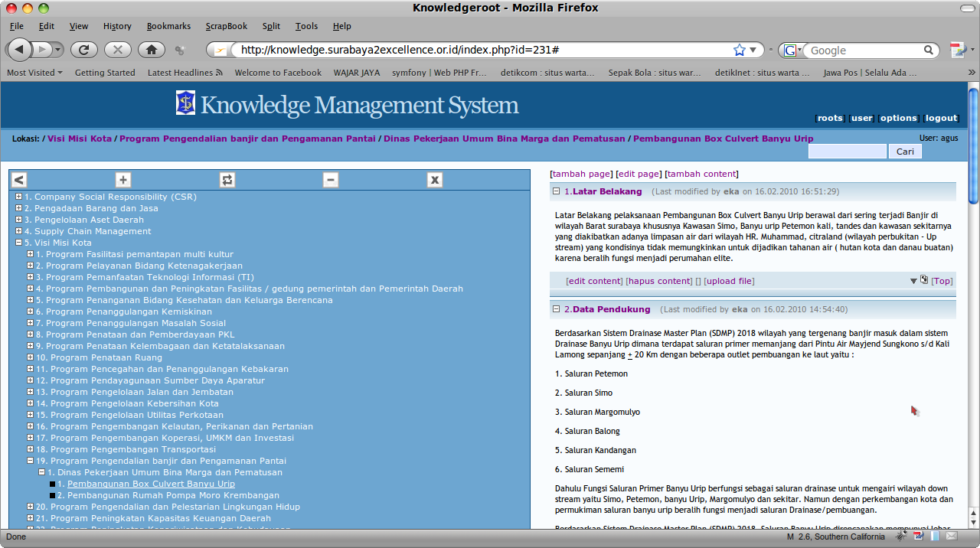Viewport: 980px width, 548px height.
Task: Click the tree panel plus expand-all button
Action: (123, 180)
